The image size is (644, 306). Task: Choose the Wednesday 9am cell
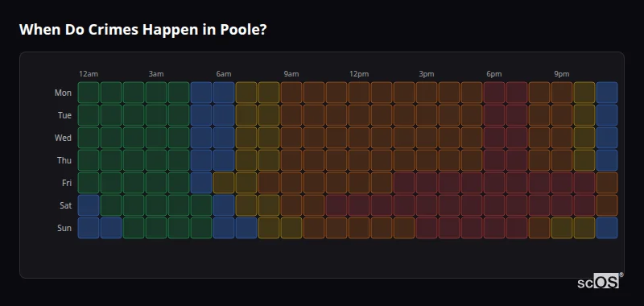tap(291, 138)
